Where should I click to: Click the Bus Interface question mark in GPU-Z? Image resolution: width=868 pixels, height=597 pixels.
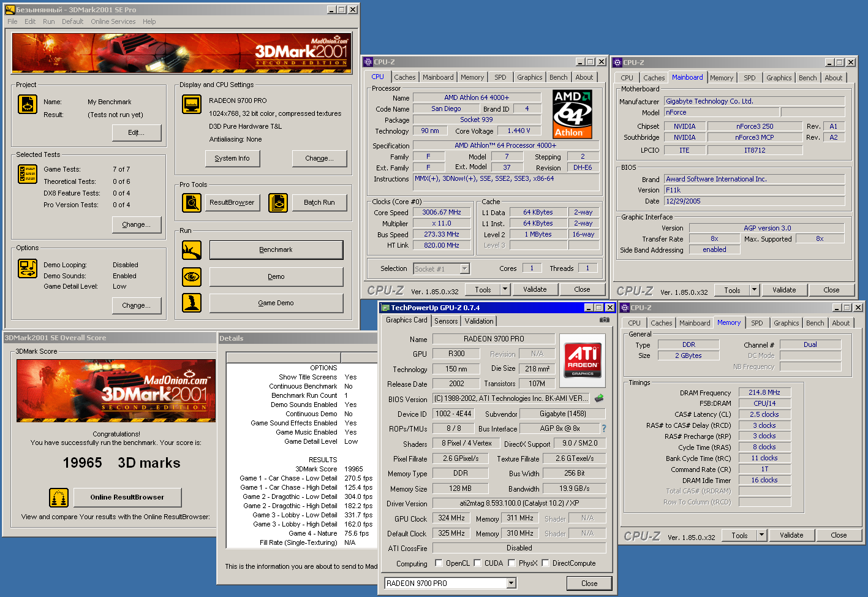tap(604, 428)
